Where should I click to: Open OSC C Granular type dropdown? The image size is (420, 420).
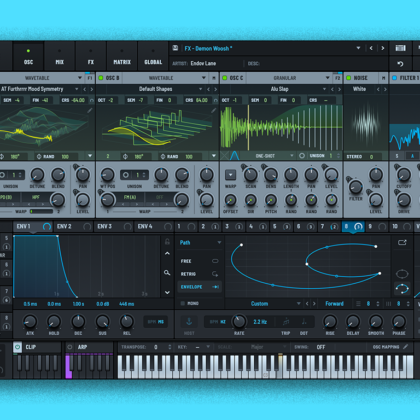coord(328,78)
